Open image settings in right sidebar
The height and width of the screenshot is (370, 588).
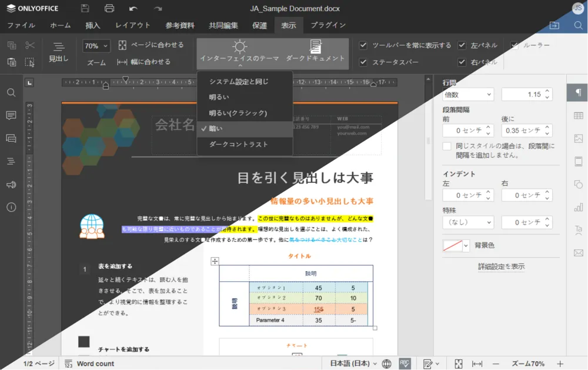pyautogui.click(x=578, y=139)
